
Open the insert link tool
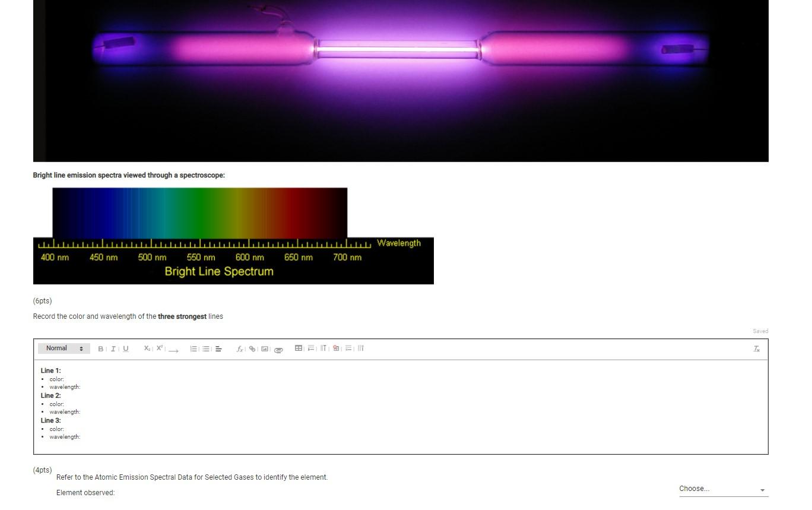[x=252, y=349]
